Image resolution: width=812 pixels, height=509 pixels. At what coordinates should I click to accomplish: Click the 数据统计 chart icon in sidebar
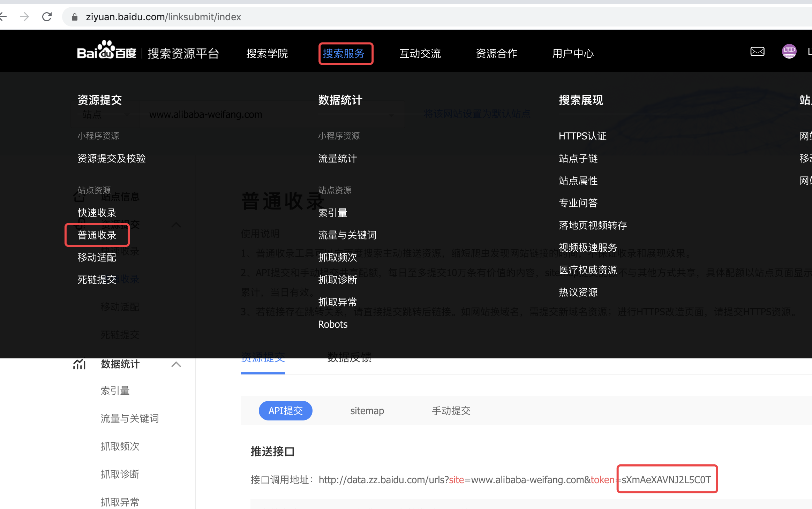coord(79,364)
